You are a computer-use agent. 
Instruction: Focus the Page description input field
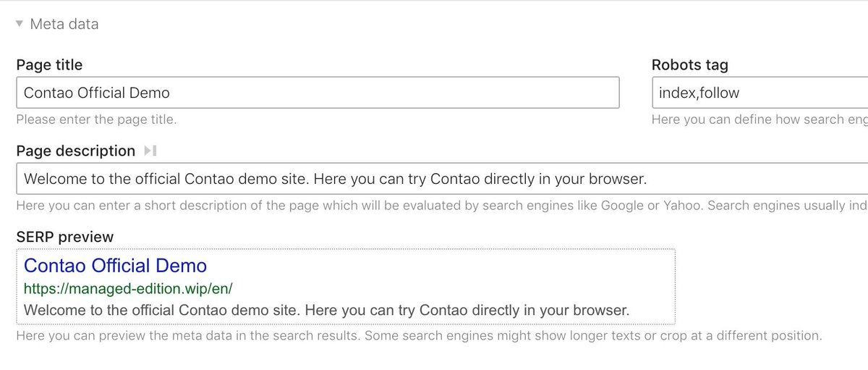[434, 178]
